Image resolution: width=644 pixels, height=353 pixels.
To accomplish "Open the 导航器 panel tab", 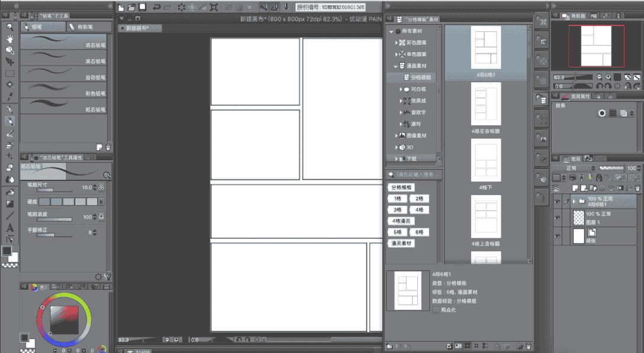I will (574, 16).
